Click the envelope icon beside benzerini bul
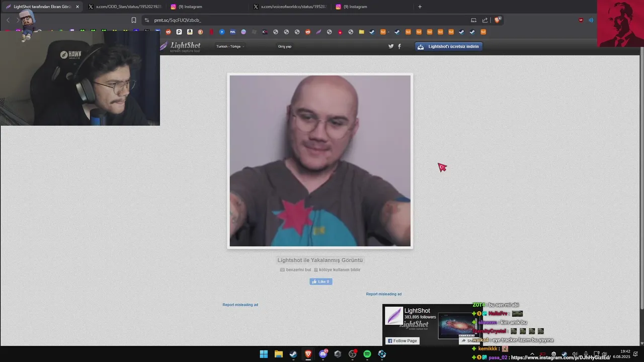 [282, 270]
